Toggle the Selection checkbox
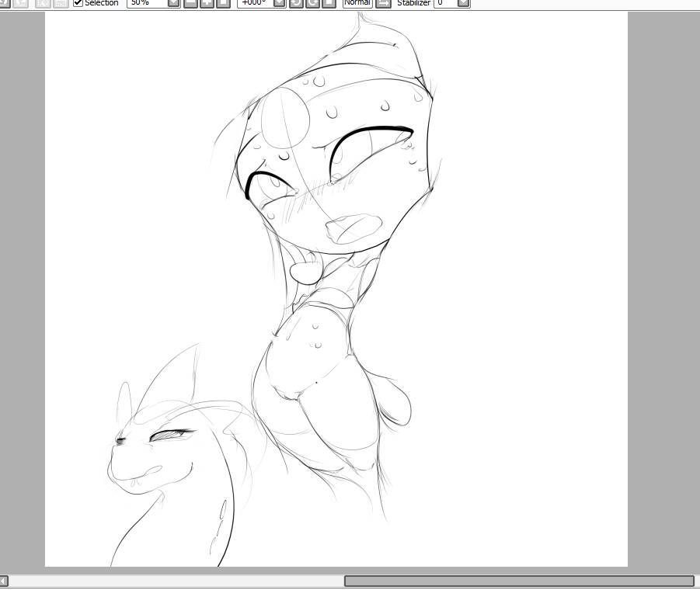Viewport: 700px width, 590px height. tap(78, 3)
